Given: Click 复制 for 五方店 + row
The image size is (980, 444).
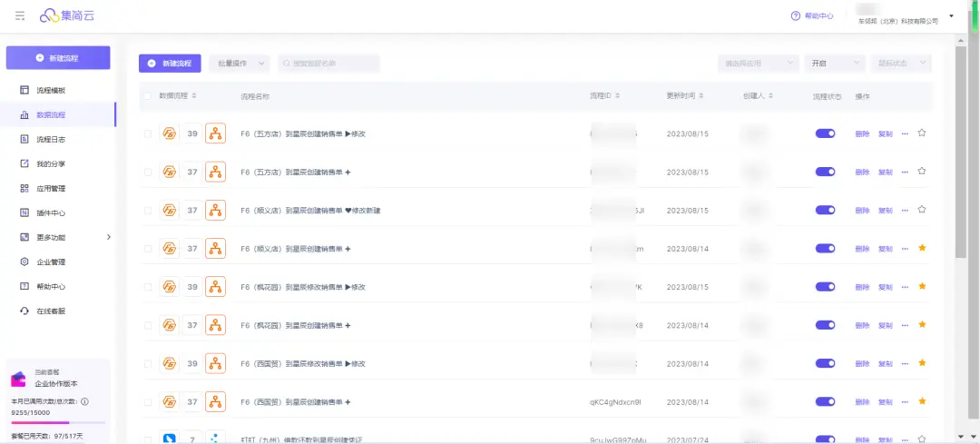Looking at the screenshot, I should [x=885, y=172].
